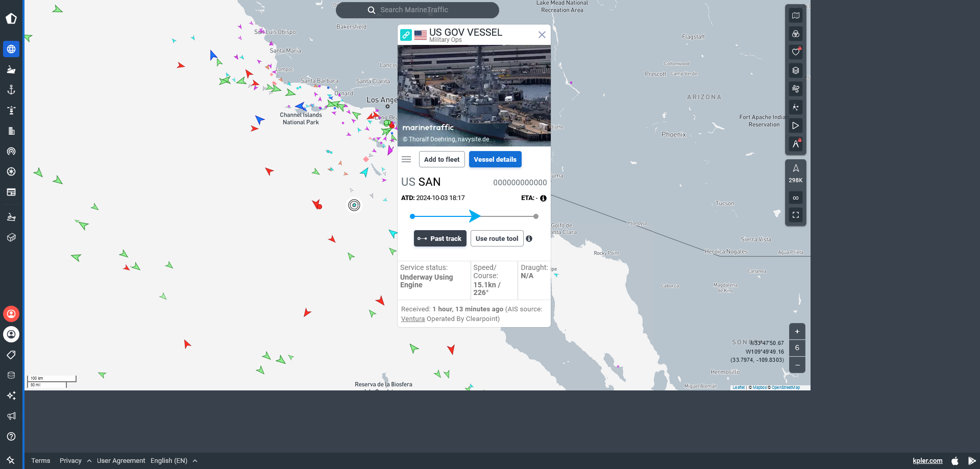This screenshot has width=980, height=469.
Task: Open the help question mark icon
Action: click(11, 436)
